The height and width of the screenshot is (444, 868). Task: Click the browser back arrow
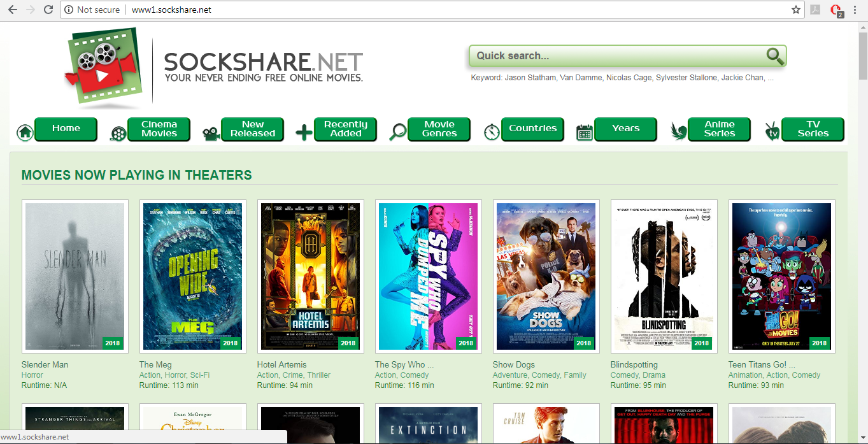(x=12, y=10)
